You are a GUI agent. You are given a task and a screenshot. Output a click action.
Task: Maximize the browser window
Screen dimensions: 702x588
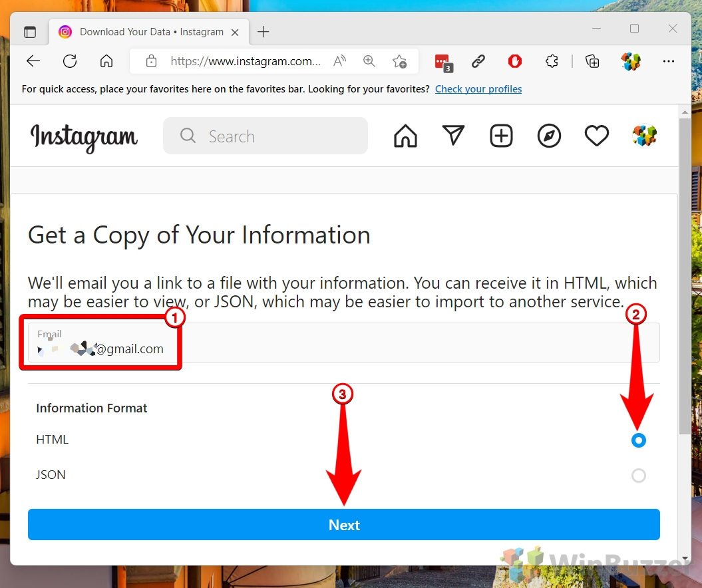(x=634, y=29)
